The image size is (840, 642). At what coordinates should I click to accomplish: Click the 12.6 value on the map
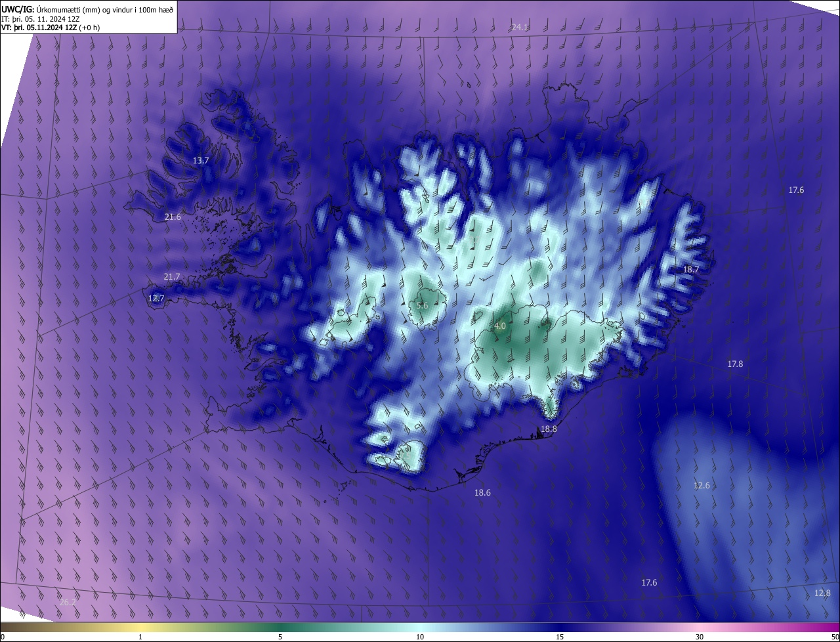[x=702, y=486]
